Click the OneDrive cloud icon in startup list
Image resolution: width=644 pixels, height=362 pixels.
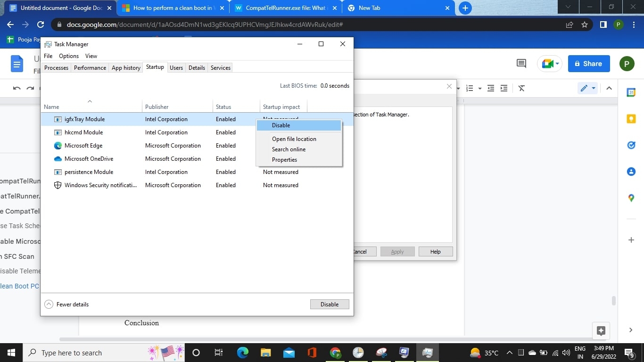(x=58, y=159)
